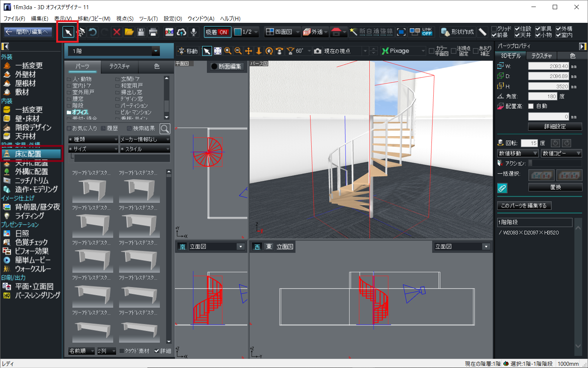Viewport: 588px width, 368px height.
Task: Click the W width input field
Action: [x=548, y=66]
